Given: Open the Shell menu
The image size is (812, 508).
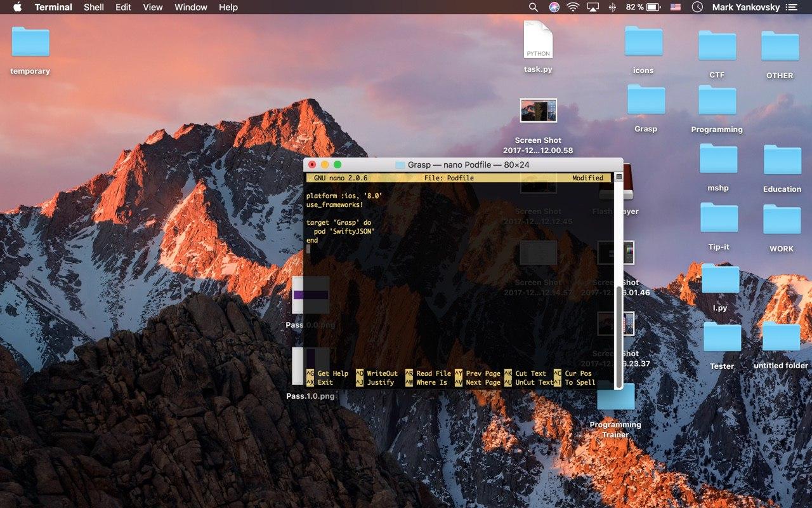Looking at the screenshot, I should coord(94,7).
